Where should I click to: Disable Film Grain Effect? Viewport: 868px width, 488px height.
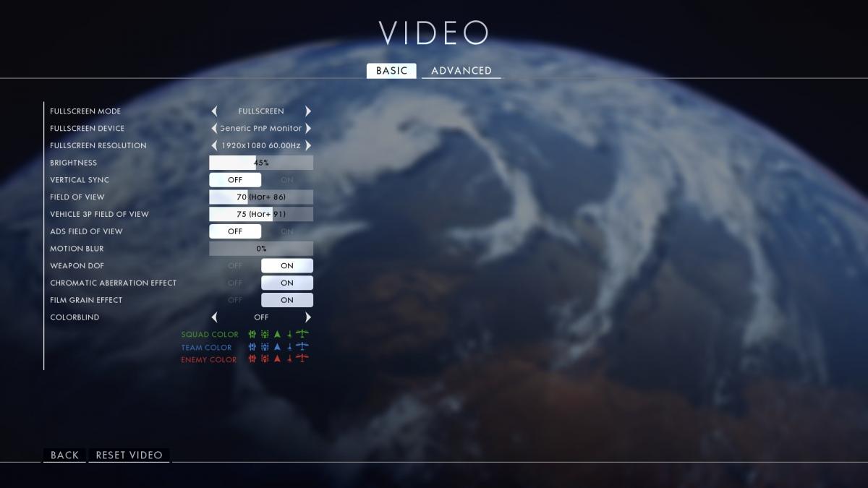coord(235,300)
